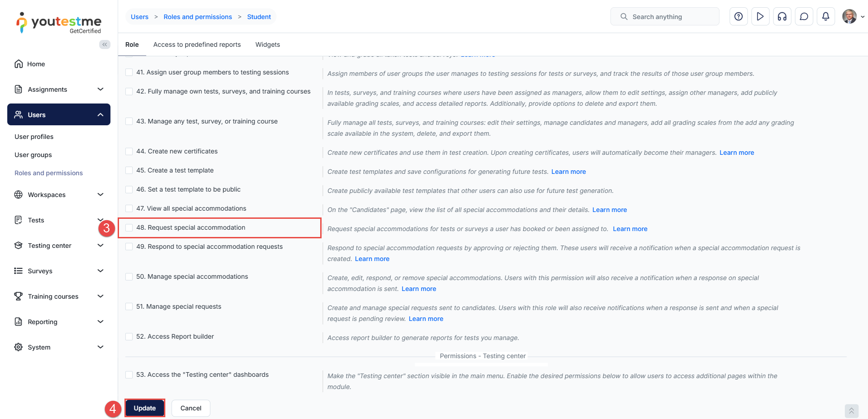Enable Request special accommodation checkbox
This screenshot has height=419, width=868.
129,228
